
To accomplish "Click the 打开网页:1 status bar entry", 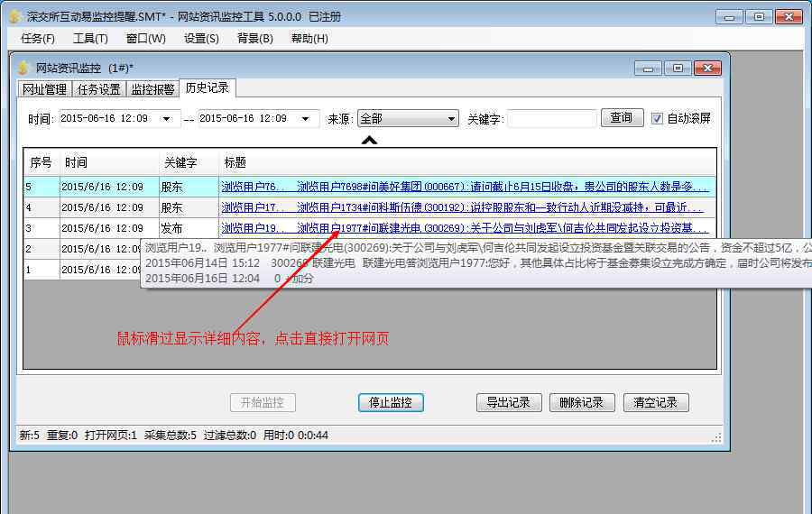I will click(x=111, y=436).
